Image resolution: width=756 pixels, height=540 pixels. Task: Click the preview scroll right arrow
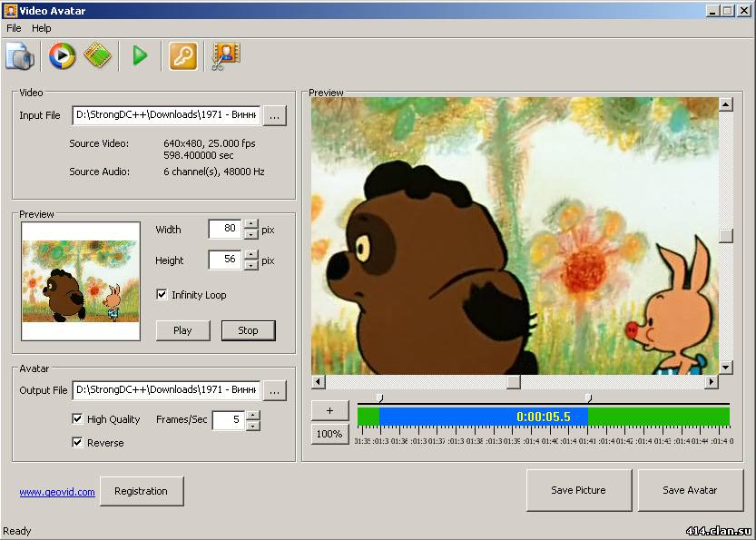coord(712,382)
